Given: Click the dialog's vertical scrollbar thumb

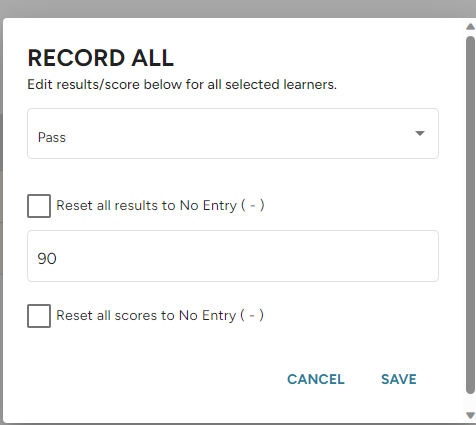Looking at the screenshot, I should (x=470, y=215).
